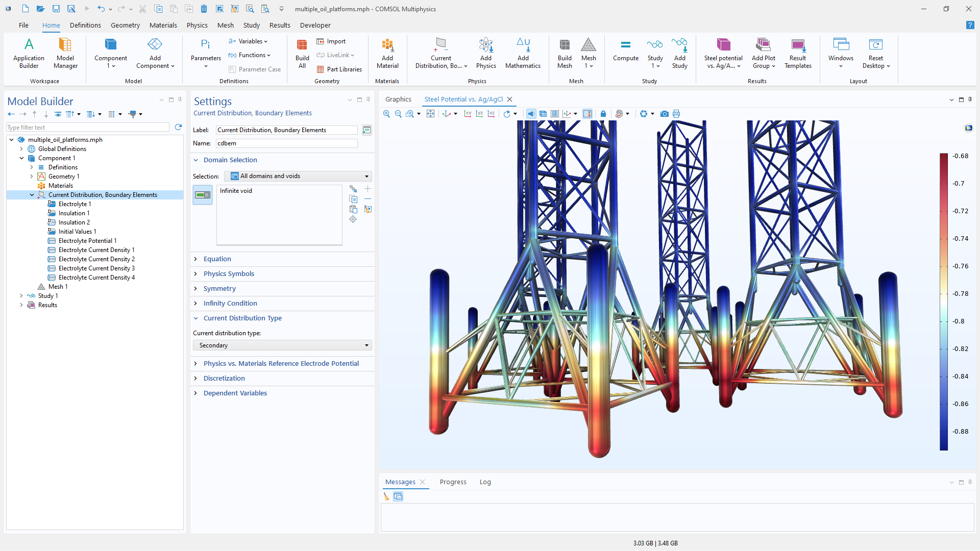The width and height of the screenshot is (980, 551).
Task: Toggle color legend display in graphics toolbar
Action: point(587,114)
